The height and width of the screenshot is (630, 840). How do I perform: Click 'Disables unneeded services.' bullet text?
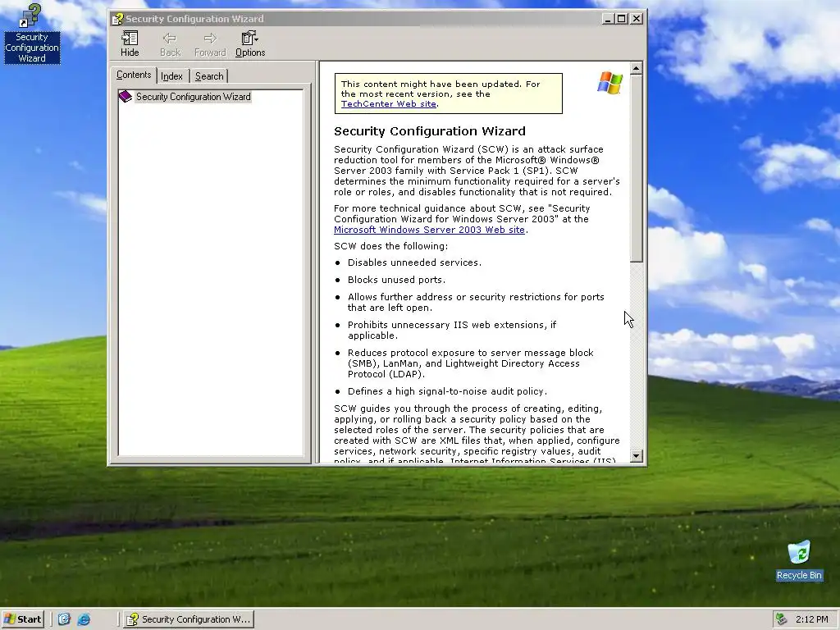point(414,262)
